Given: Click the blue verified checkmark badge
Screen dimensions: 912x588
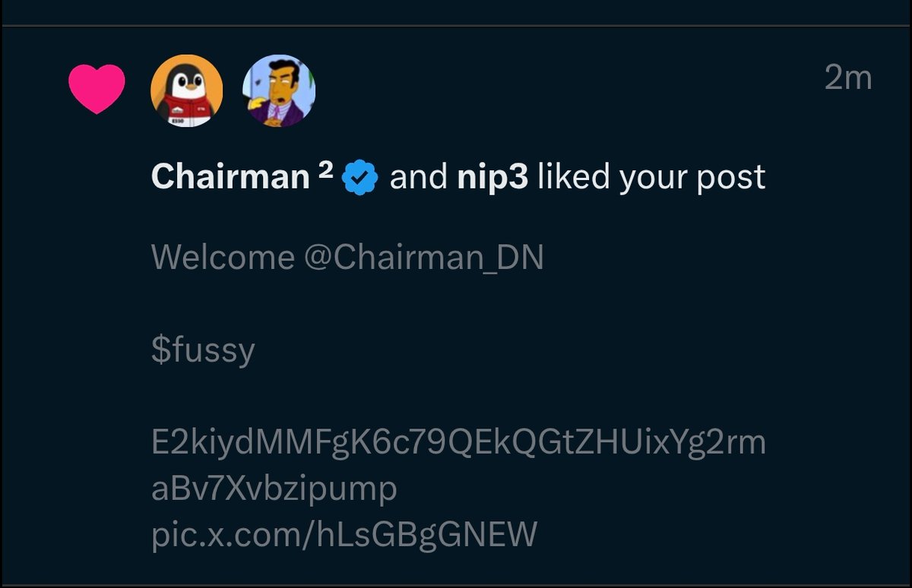Looking at the screenshot, I should 360,178.
